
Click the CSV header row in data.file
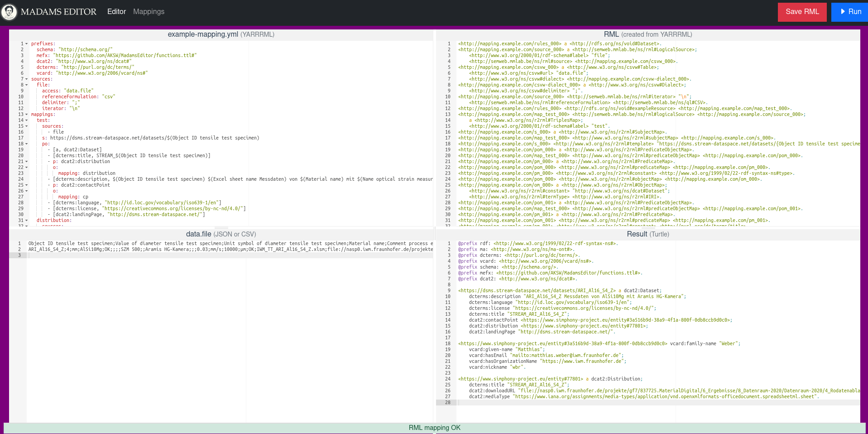(230, 244)
